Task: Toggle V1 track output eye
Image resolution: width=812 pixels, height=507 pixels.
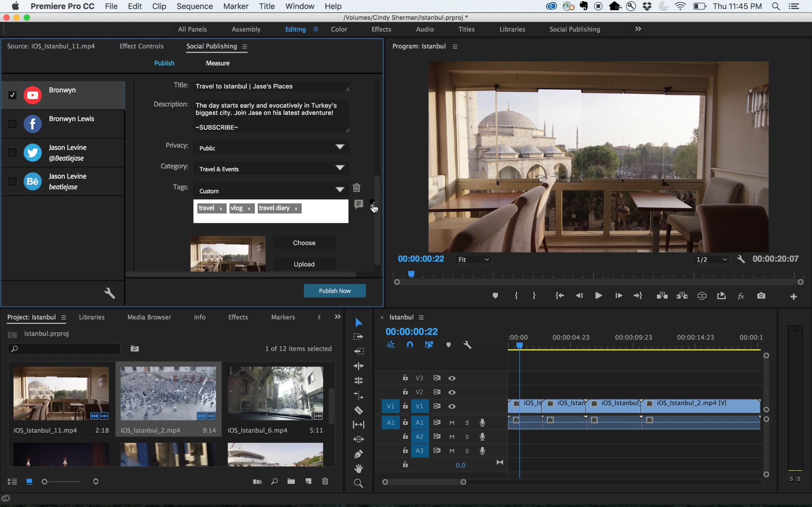Action: tap(452, 406)
